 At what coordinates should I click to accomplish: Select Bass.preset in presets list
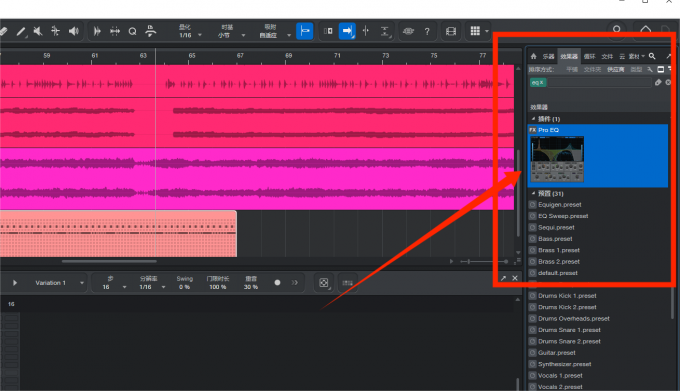coord(555,239)
